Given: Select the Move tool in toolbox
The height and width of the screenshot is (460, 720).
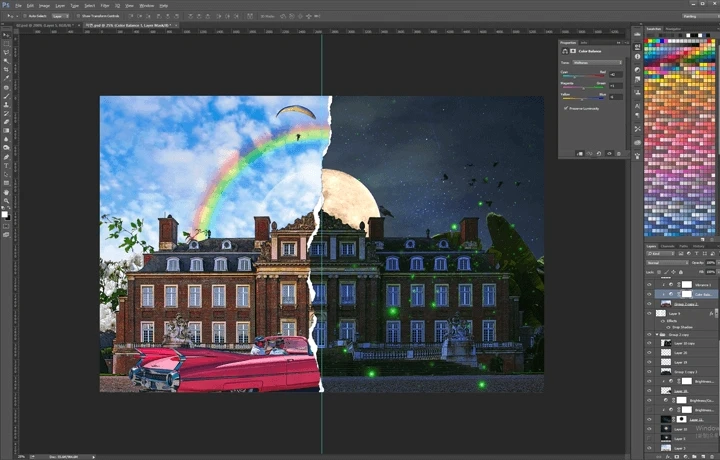Looking at the screenshot, I should click(6, 35).
